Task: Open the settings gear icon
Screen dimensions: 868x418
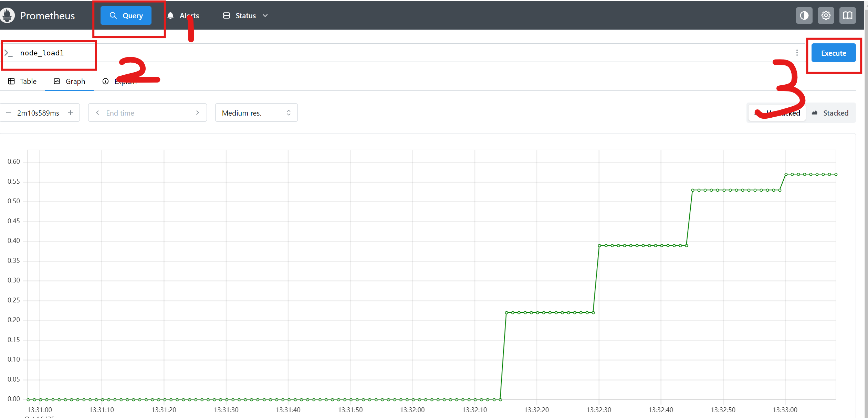Action: pyautogui.click(x=826, y=15)
